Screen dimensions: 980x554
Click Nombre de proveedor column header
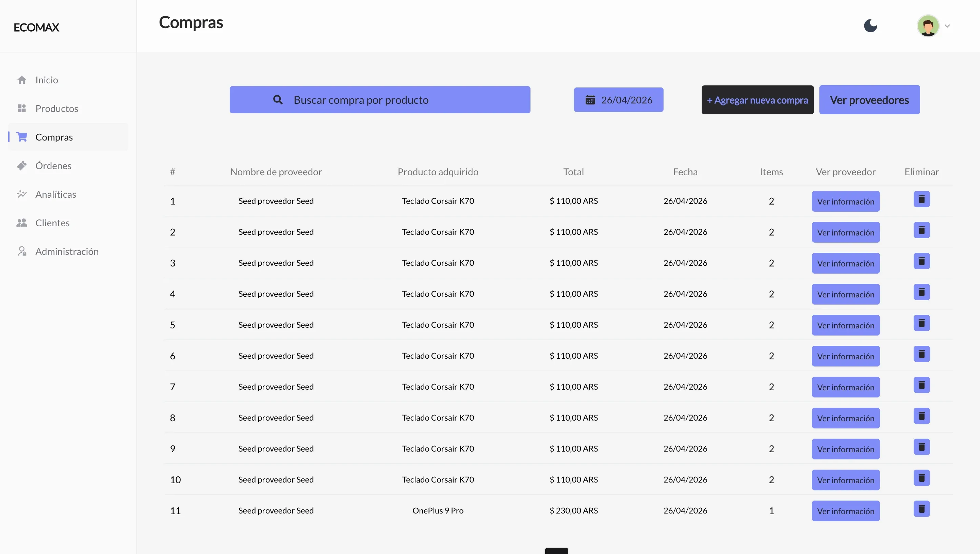pyautogui.click(x=276, y=172)
